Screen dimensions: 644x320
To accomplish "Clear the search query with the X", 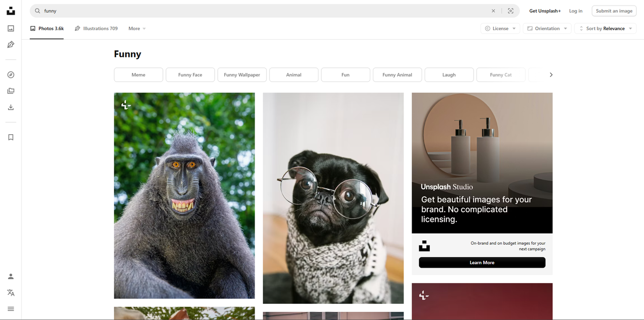I will point(493,11).
